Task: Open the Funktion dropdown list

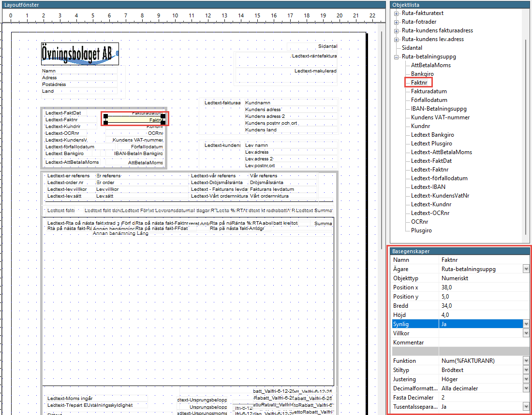Action: pyautogui.click(x=526, y=361)
